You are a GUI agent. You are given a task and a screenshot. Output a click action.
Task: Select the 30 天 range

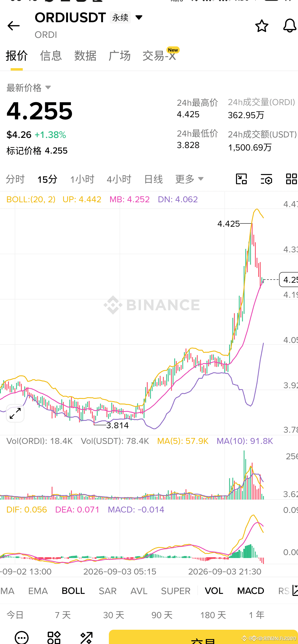pyautogui.click(x=113, y=615)
